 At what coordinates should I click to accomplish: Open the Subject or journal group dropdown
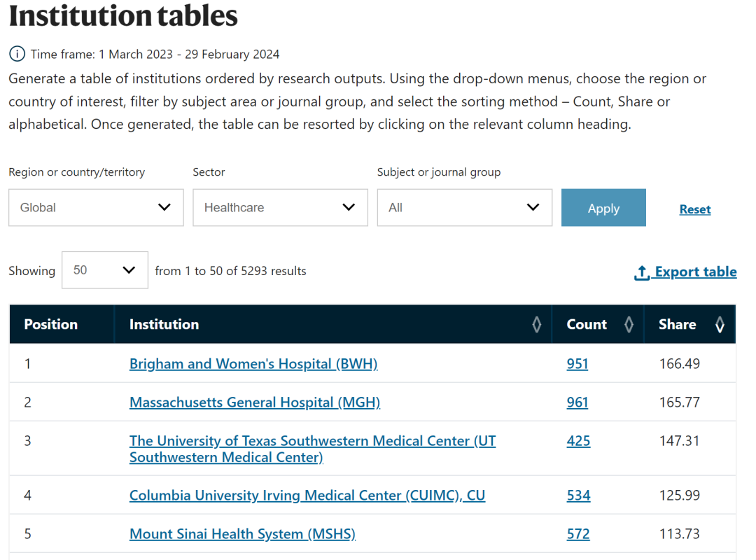coord(464,207)
